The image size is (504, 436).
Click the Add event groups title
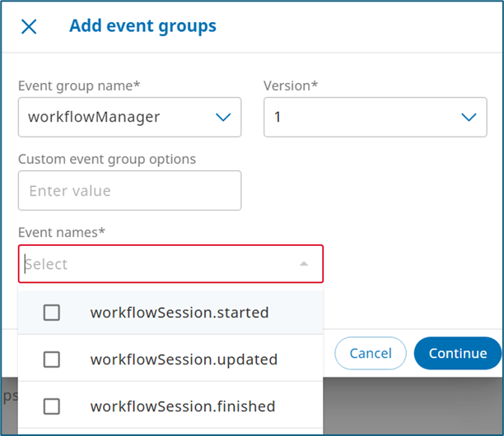pos(142,26)
